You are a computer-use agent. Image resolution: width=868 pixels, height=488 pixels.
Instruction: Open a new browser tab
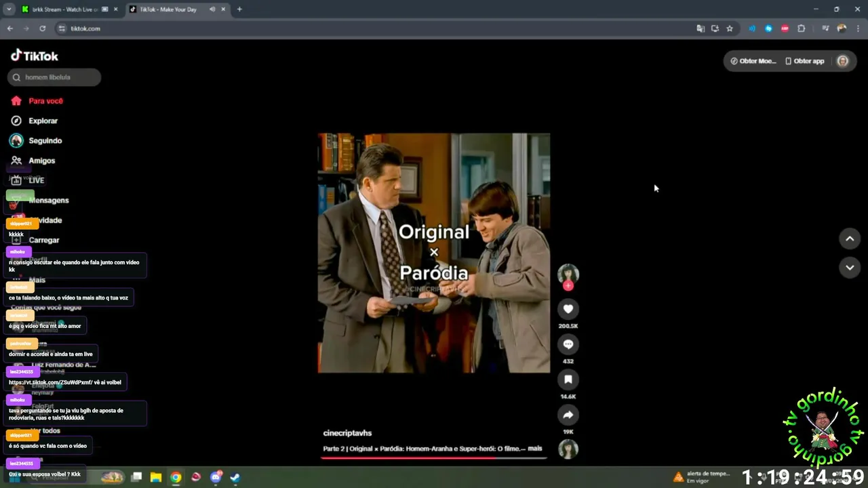pos(239,9)
